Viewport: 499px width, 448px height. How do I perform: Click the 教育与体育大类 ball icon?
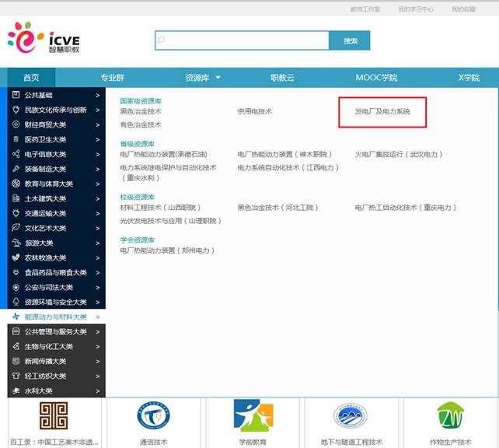[16, 184]
